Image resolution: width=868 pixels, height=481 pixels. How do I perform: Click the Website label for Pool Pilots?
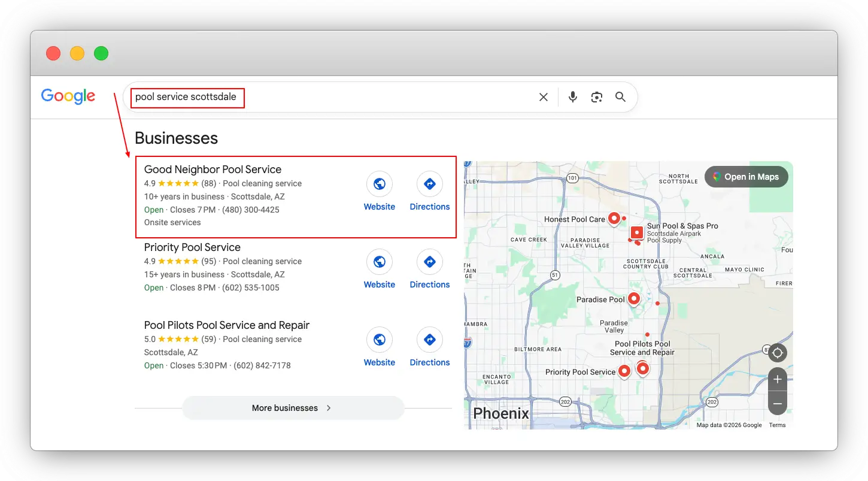coord(380,362)
